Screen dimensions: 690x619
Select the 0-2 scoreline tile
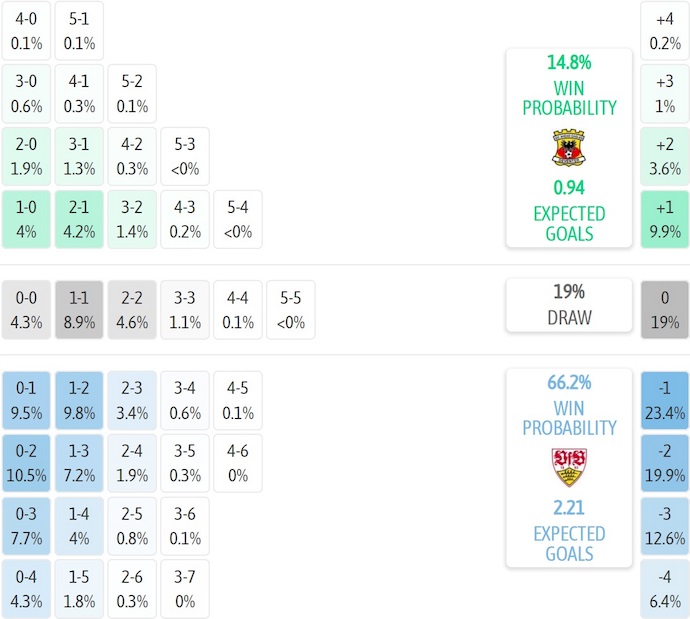point(26,463)
